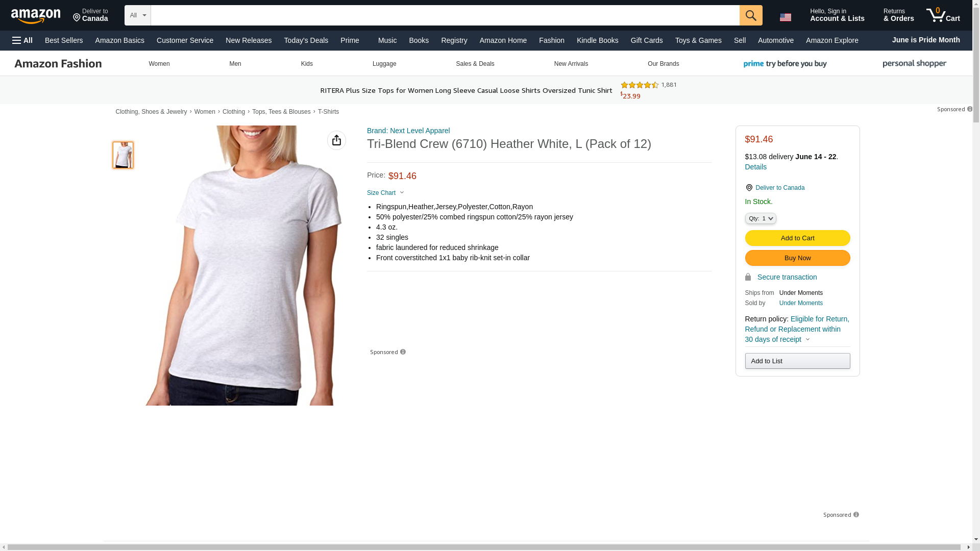Screen dimensions: 980x551
Task: Open the shopping cart icon
Action: (x=943, y=15)
